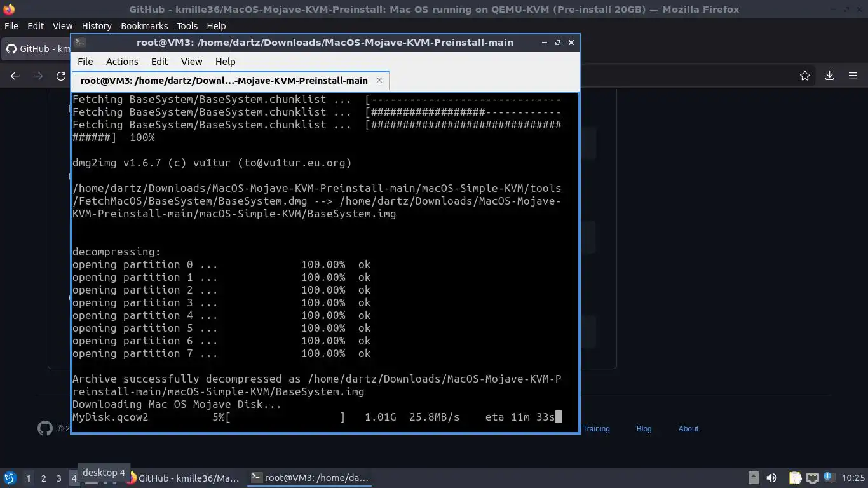The image size is (868, 488).
Task: Click the Firefox window title text
Action: point(434,10)
